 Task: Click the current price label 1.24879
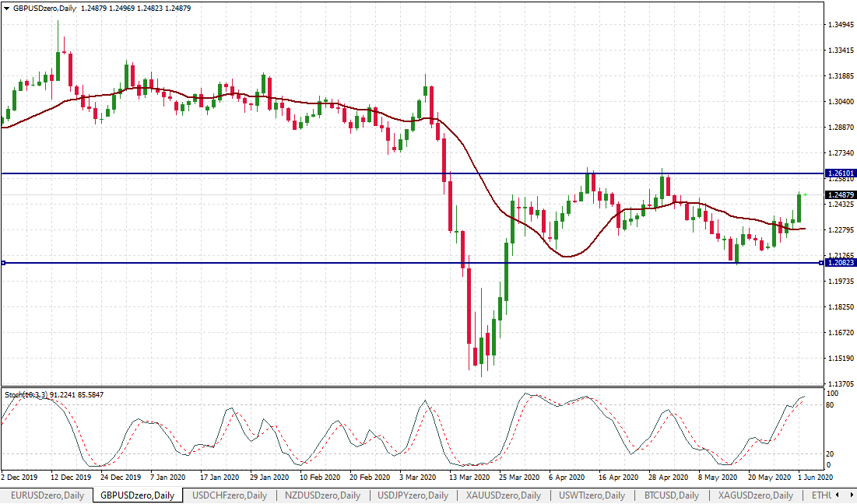tap(841, 194)
